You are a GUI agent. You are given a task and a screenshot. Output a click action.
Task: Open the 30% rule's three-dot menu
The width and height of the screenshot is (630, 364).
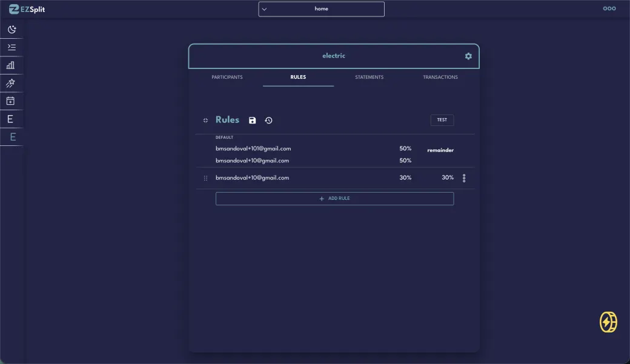[x=464, y=178]
